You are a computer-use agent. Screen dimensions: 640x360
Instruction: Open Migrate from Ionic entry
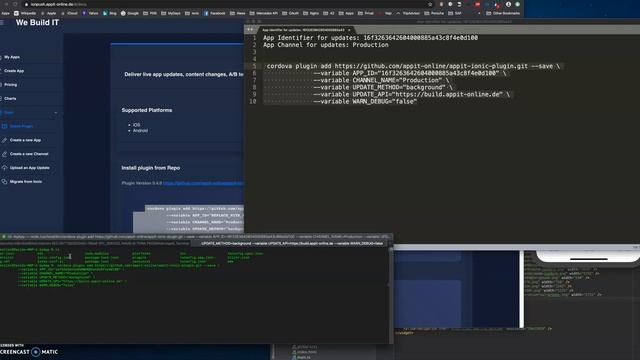(x=26, y=182)
